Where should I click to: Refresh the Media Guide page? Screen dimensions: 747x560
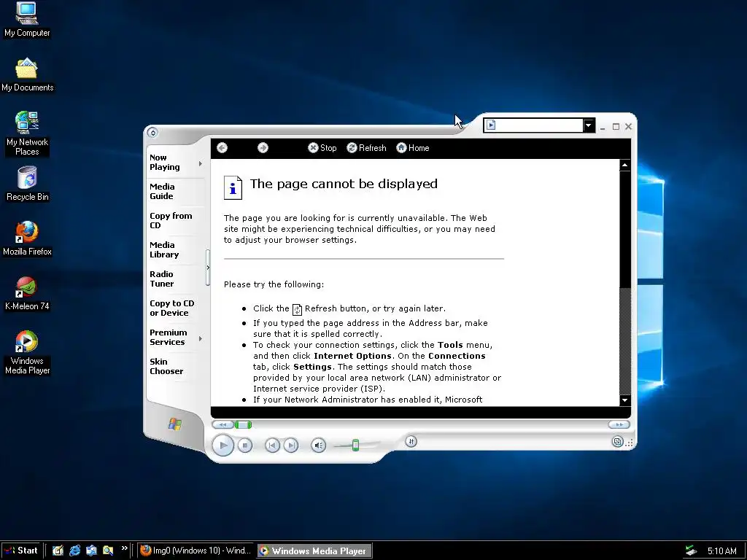[366, 148]
